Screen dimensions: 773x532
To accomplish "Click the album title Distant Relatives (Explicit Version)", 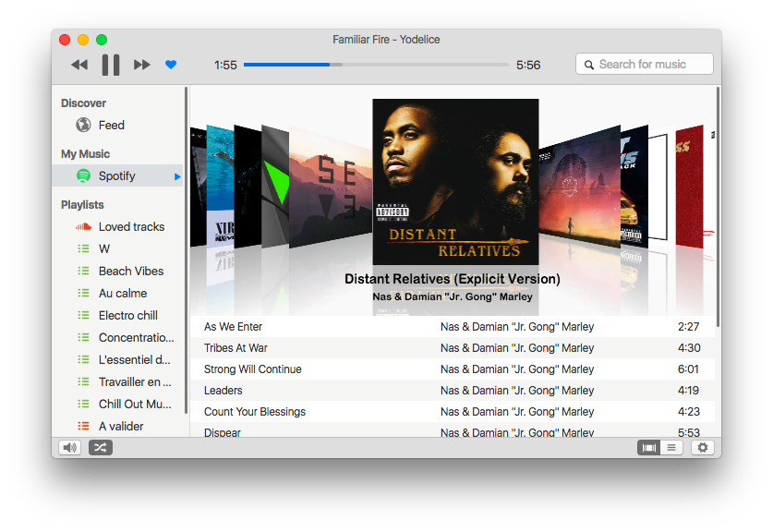I will pyautogui.click(x=453, y=279).
